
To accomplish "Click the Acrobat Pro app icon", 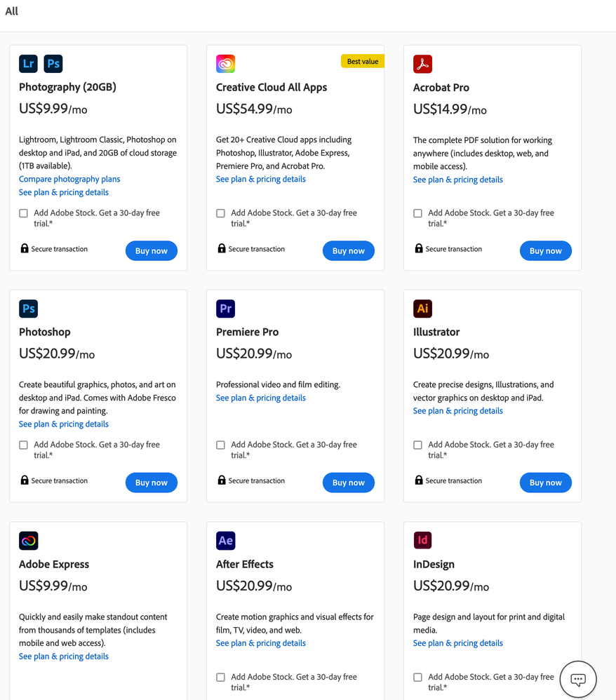I will (422, 64).
